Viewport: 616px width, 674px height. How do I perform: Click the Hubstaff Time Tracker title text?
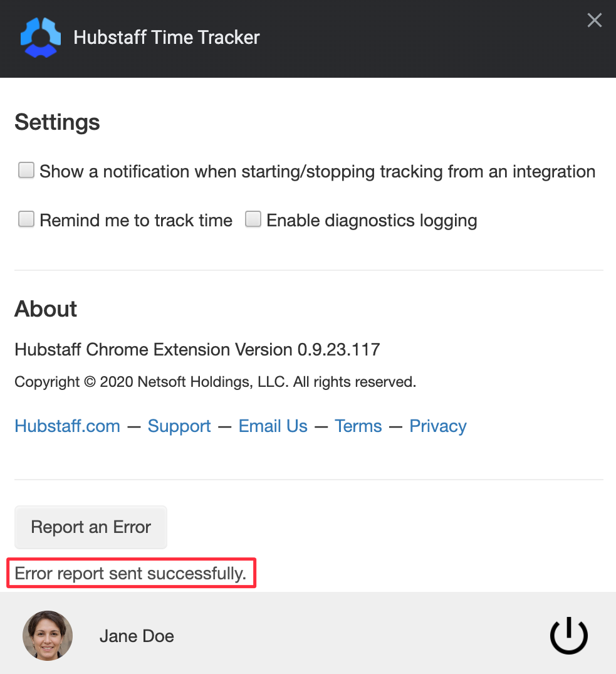click(x=166, y=38)
